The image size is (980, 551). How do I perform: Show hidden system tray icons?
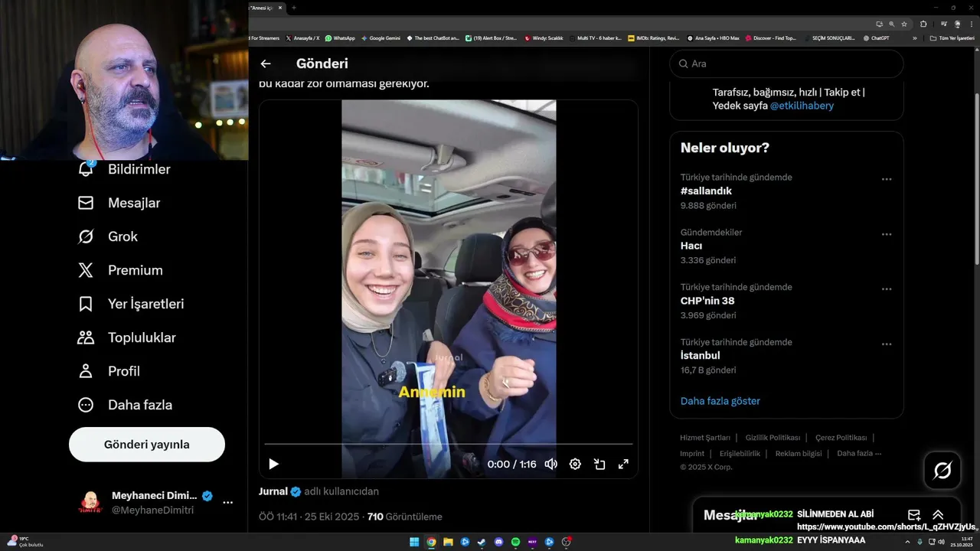coord(907,542)
